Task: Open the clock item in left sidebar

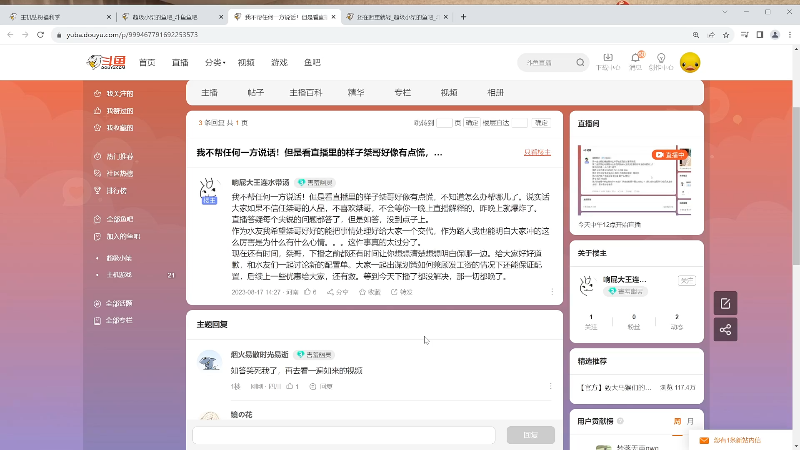Action: tap(113, 156)
